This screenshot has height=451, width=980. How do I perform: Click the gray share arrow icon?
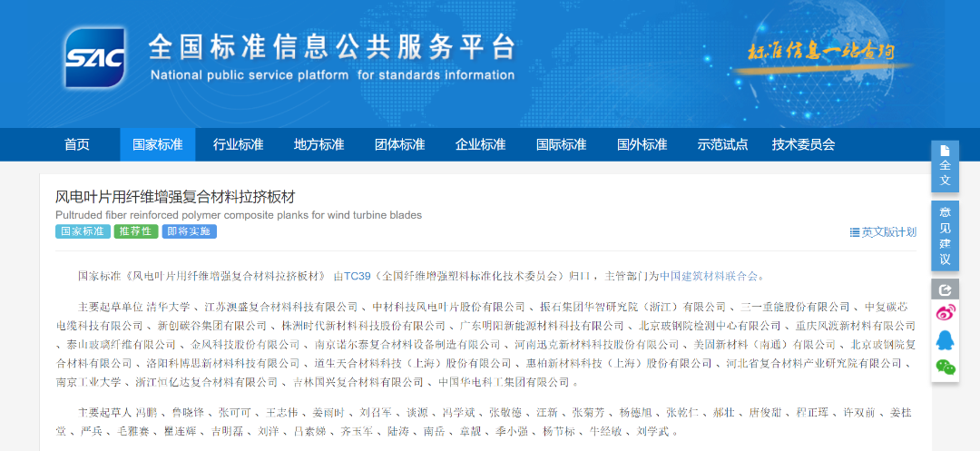(945, 289)
